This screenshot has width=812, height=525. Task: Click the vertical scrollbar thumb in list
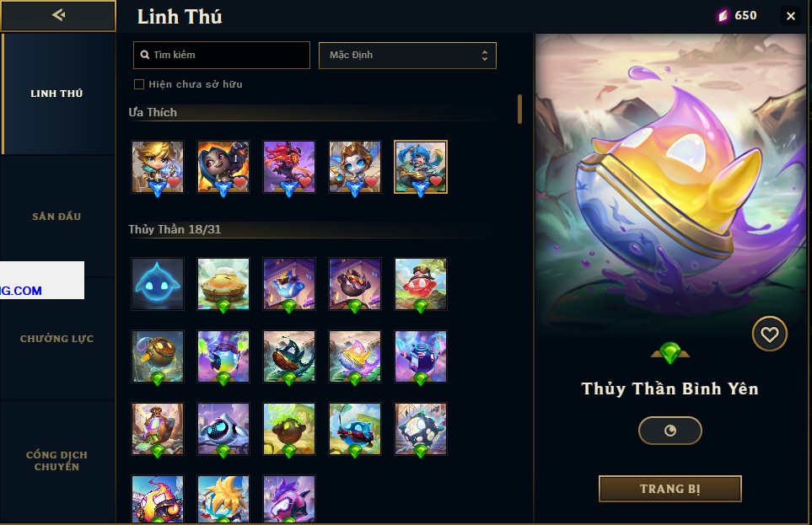(x=519, y=109)
